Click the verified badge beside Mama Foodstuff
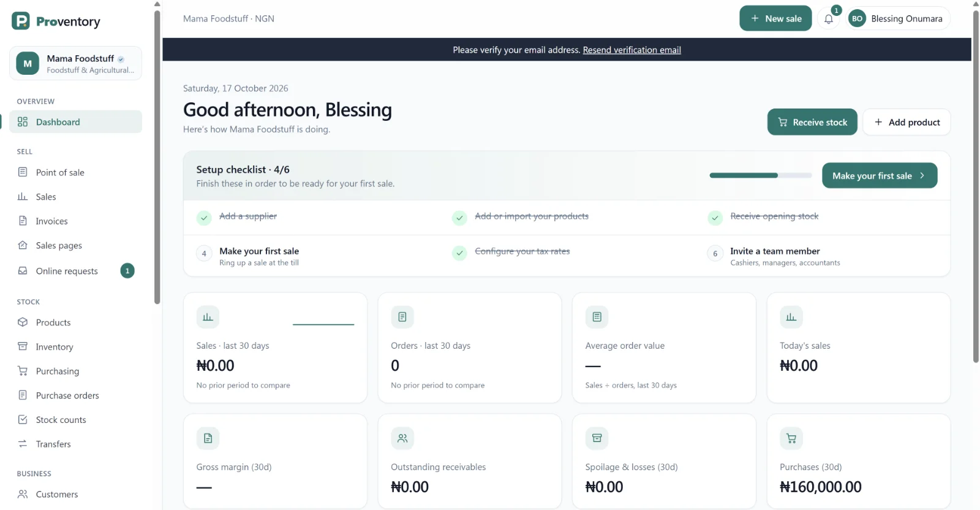Screen dimensions: 980x510 tap(121, 59)
